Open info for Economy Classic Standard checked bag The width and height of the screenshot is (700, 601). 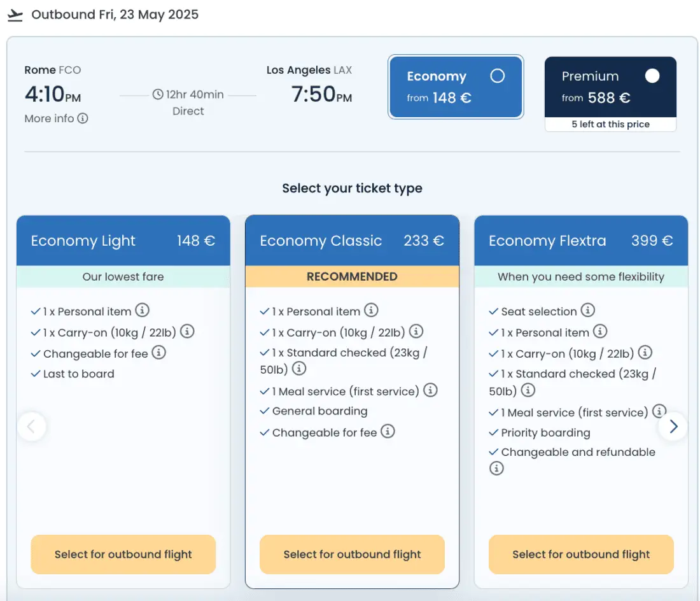(299, 369)
